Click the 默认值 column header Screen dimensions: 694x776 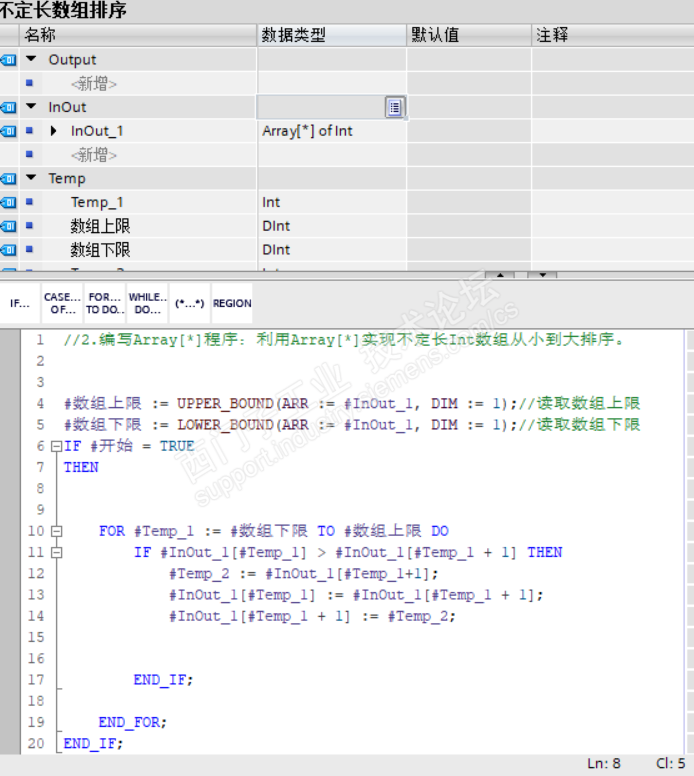coord(469,35)
